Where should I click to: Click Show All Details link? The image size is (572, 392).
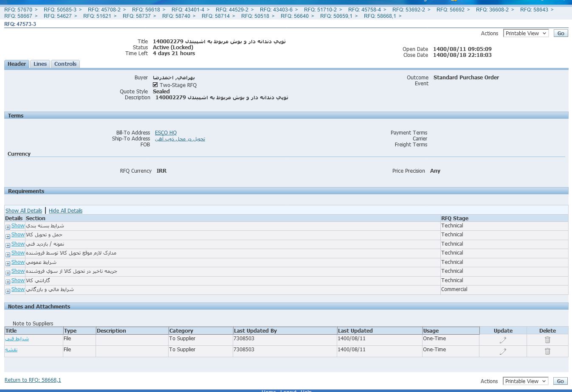coord(24,210)
